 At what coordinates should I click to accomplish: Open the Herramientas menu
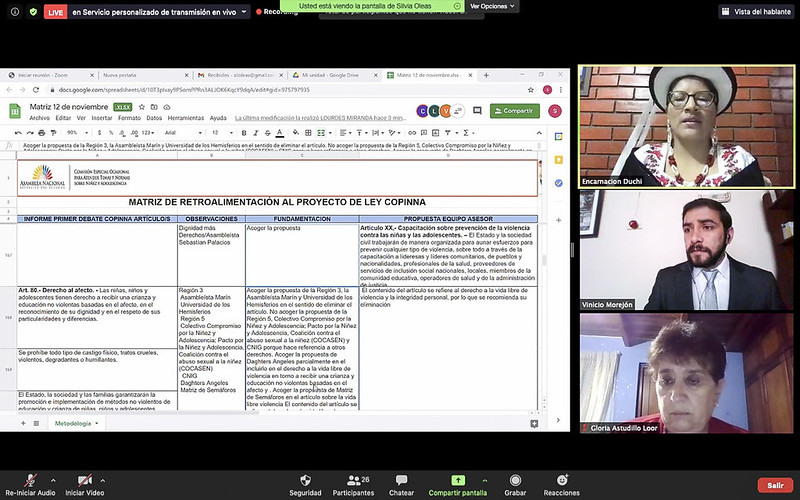coord(186,118)
